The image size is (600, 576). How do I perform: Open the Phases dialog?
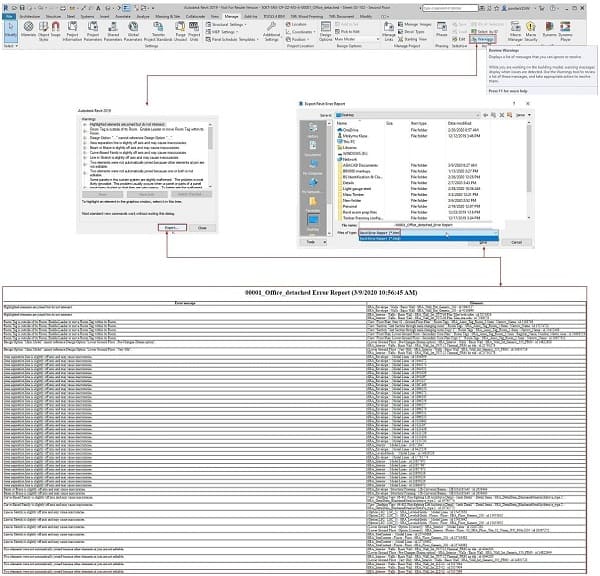(x=442, y=29)
